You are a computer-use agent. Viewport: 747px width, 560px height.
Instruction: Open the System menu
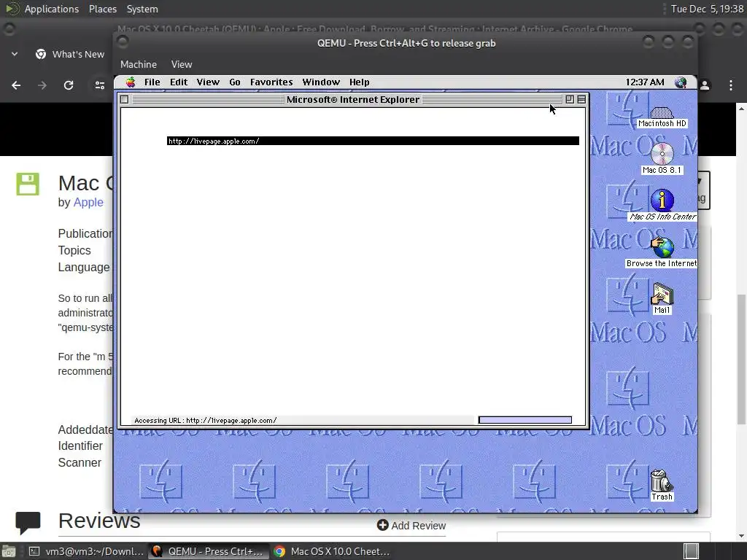click(142, 9)
